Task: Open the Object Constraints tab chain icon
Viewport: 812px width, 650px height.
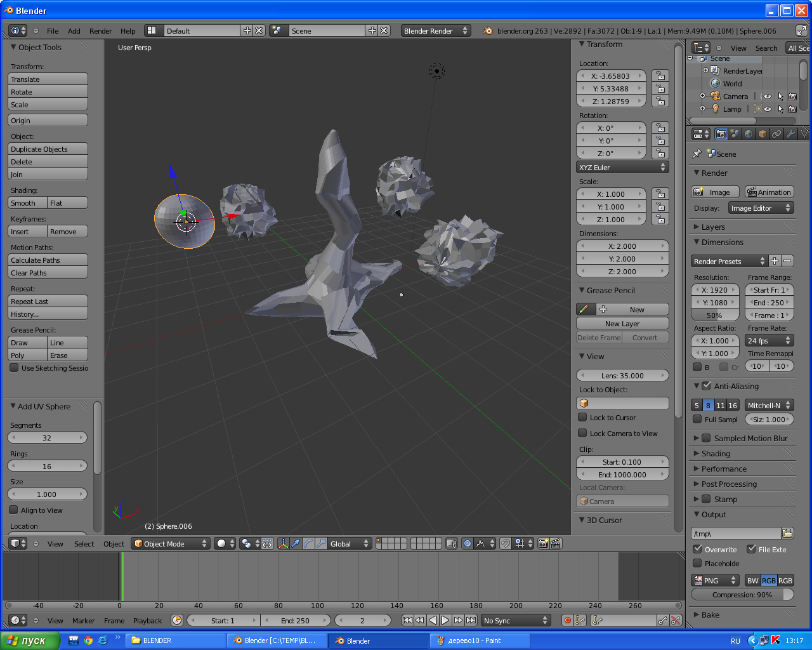Action: point(776,134)
